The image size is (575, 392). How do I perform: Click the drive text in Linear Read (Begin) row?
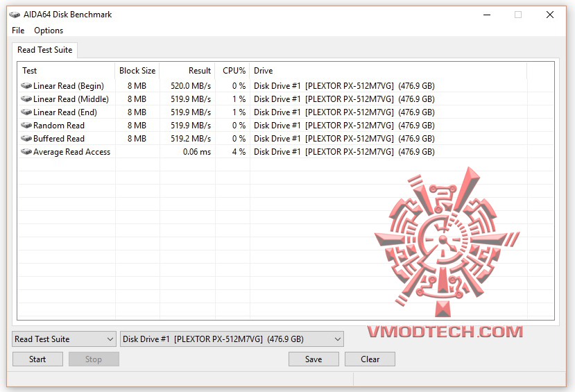(344, 86)
